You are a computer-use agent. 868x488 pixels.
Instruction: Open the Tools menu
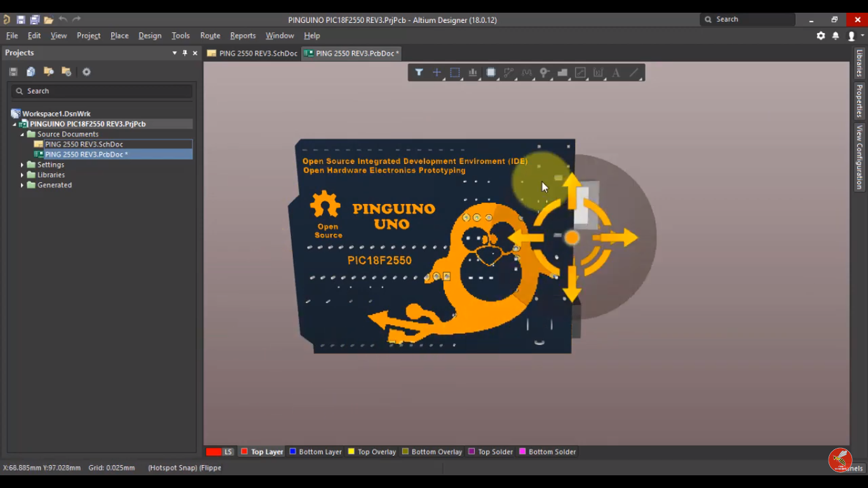tap(180, 36)
